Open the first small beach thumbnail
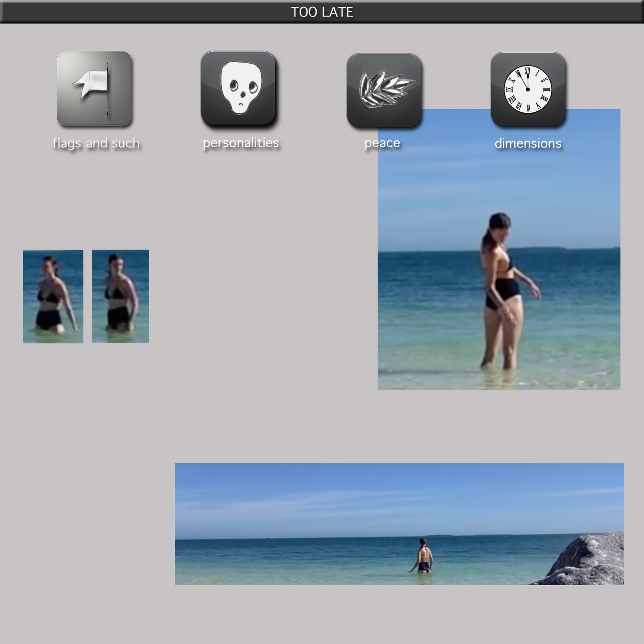 [x=53, y=296]
